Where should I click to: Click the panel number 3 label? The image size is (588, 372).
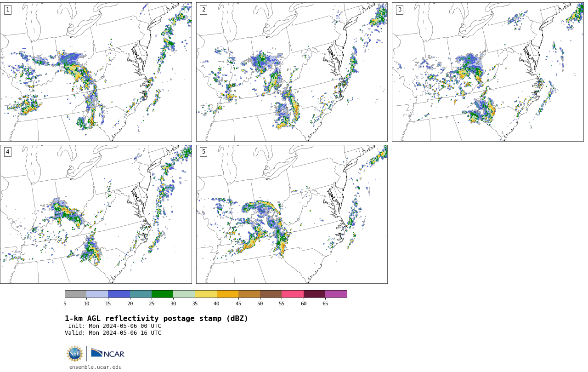[x=400, y=10]
